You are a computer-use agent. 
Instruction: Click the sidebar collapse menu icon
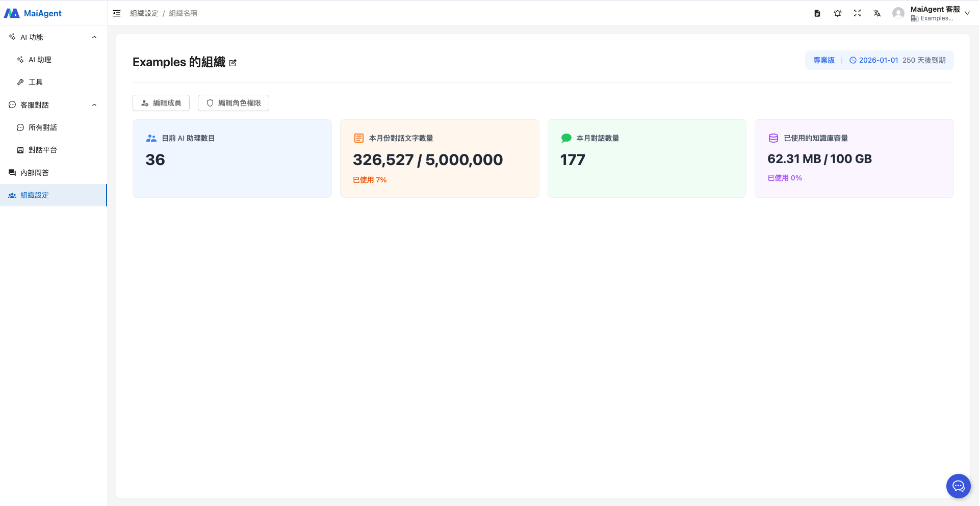pos(117,13)
